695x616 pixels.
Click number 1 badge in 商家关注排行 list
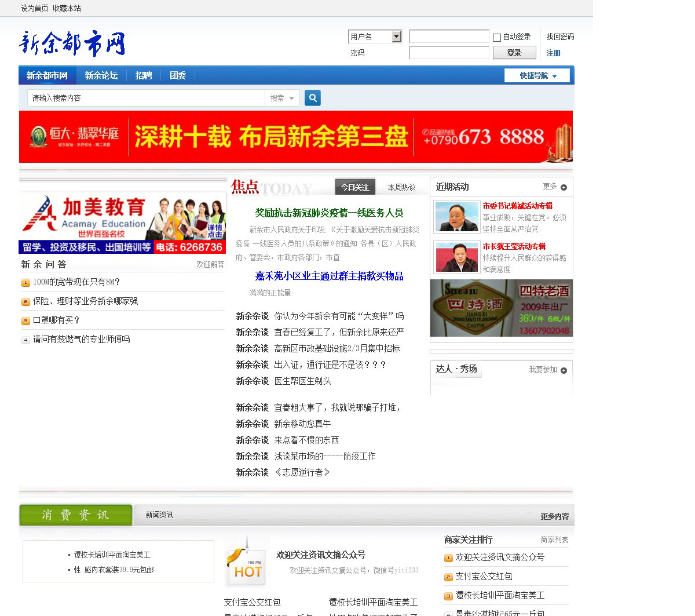coord(448,558)
